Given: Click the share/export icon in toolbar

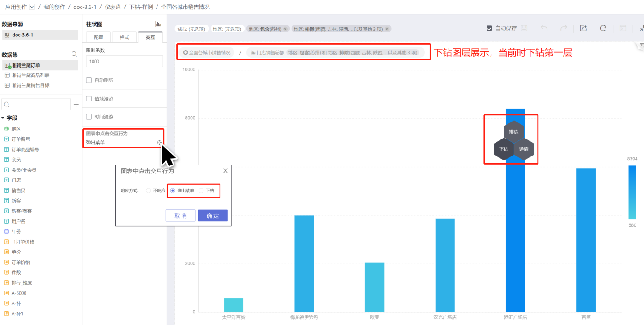Looking at the screenshot, I should 583,28.
